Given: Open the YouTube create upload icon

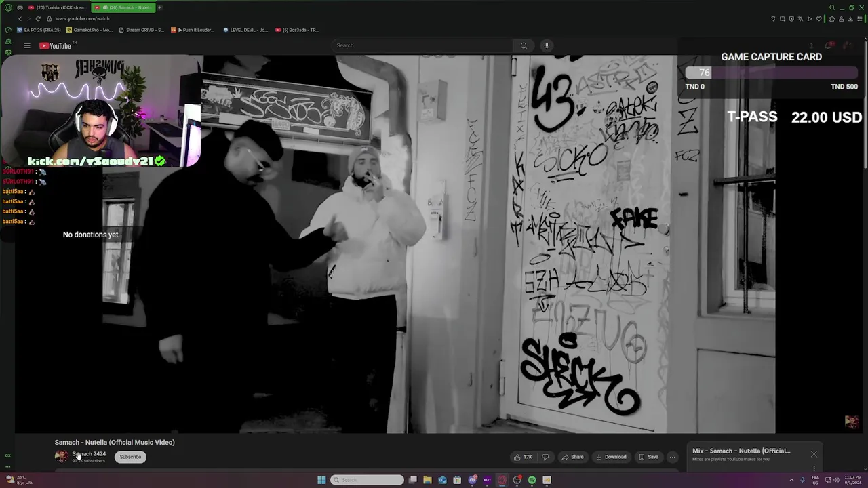Looking at the screenshot, I should pos(811,45).
